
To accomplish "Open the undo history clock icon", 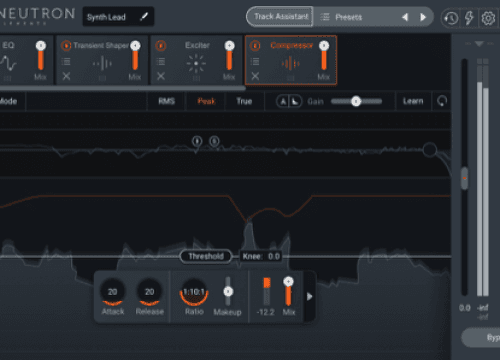I will pyautogui.click(x=451, y=18).
